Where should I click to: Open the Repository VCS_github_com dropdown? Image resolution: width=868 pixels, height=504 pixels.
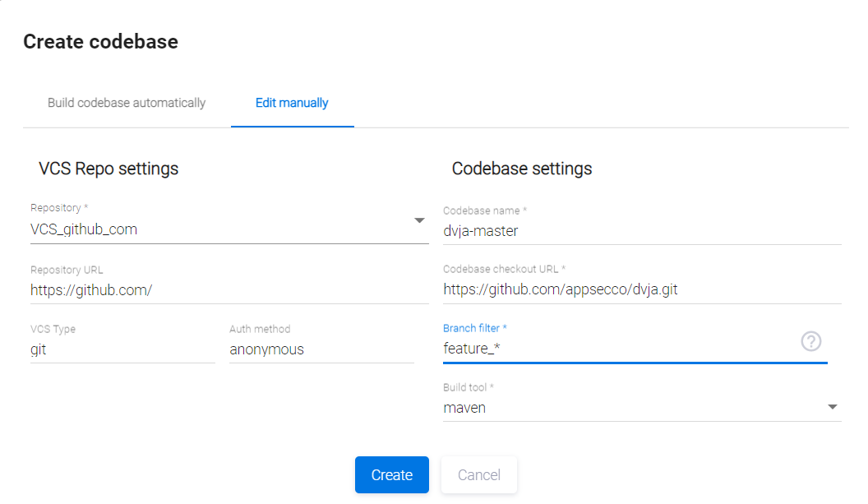tap(222, 229)
